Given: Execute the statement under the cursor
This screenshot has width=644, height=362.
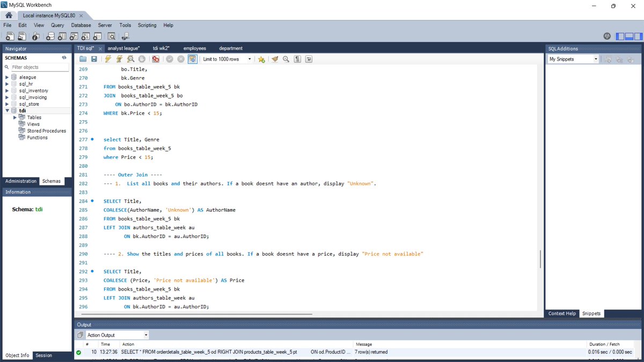Looking at the screenshot, I should (119, 59).
